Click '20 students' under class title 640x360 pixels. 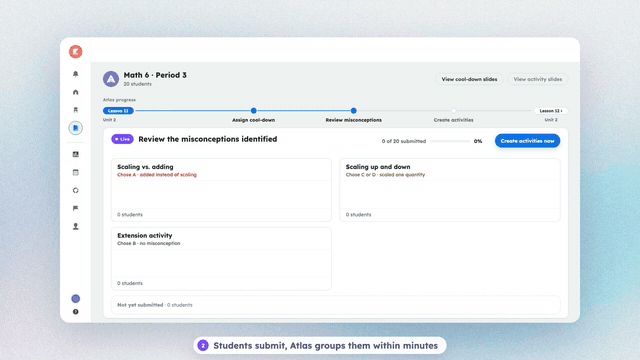(138, 84)
